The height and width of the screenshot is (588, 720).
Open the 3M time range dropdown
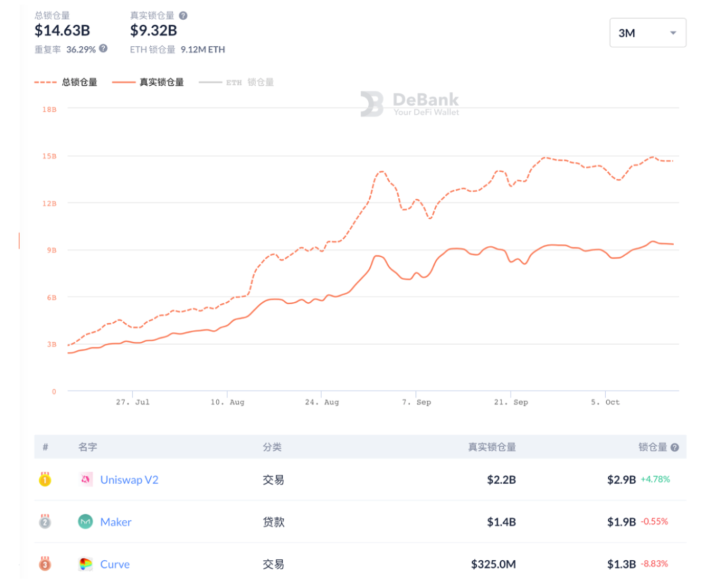(x=647, y=32)
